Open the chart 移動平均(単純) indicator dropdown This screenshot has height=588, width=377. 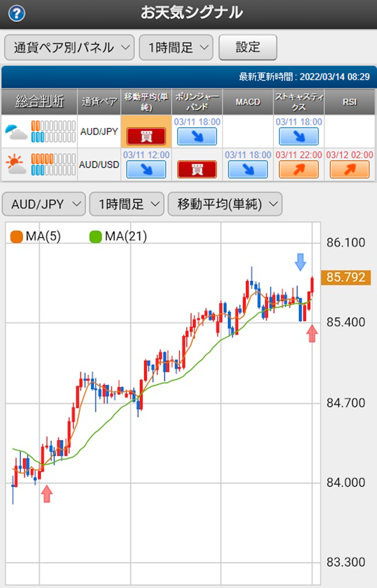point(225,204)
